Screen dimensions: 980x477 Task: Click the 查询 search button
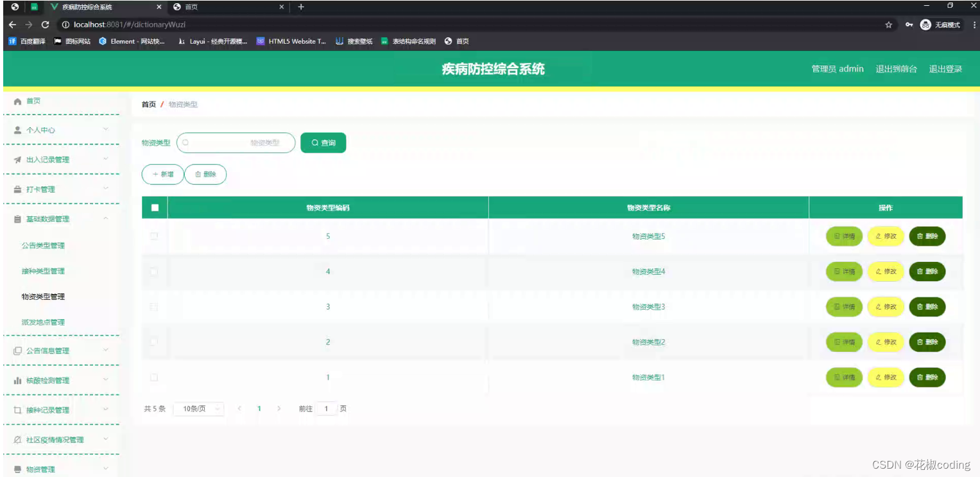click(323, 143)
